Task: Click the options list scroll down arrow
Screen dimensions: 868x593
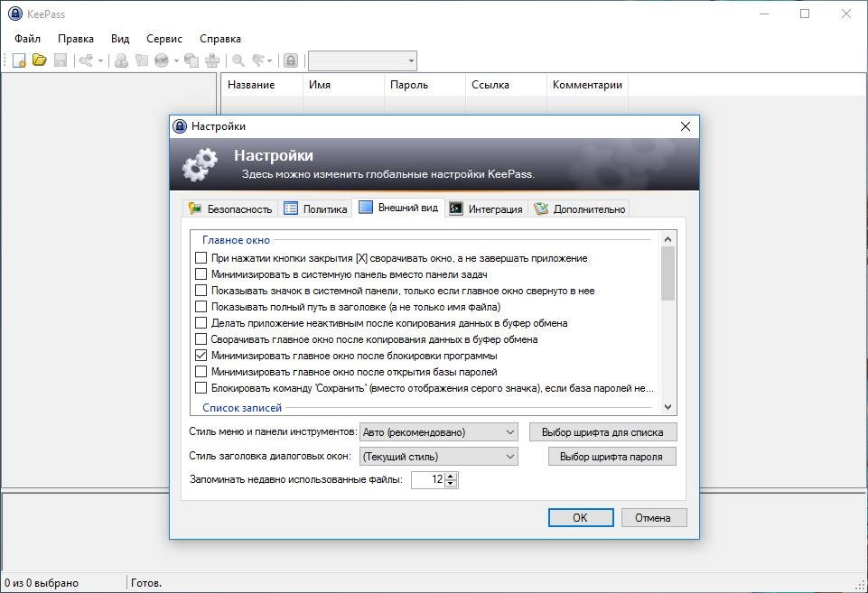Action: pyautogui.click(x=667, y=407)
